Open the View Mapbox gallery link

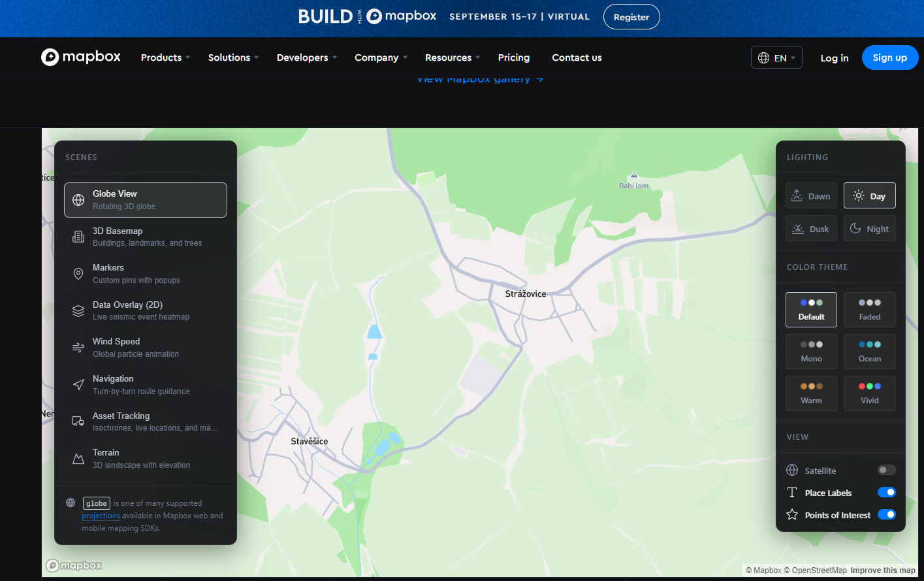coord(480,79)
